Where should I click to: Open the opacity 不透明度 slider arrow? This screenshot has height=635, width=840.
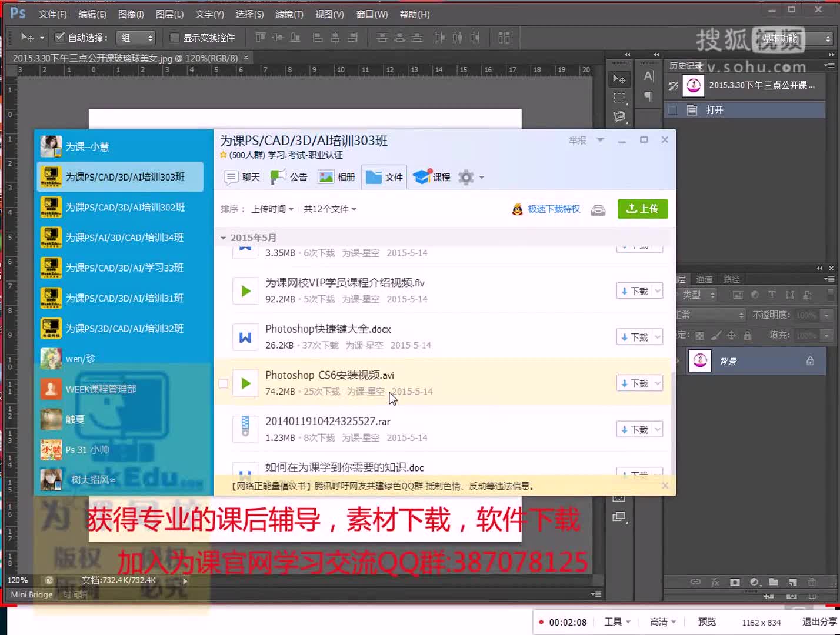point(826,315)
